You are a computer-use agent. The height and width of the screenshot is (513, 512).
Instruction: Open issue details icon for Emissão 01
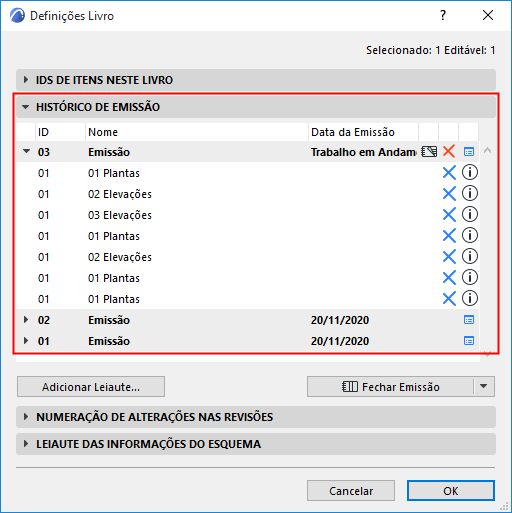(469, 341)
